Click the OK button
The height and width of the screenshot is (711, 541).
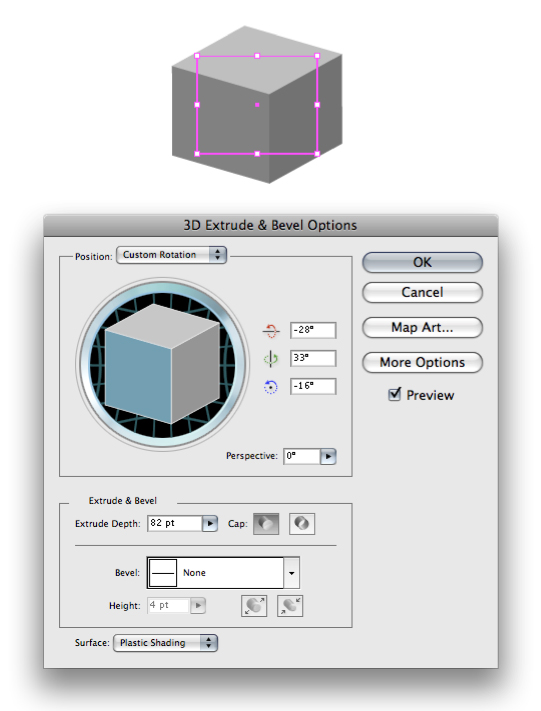coord(422,263)
